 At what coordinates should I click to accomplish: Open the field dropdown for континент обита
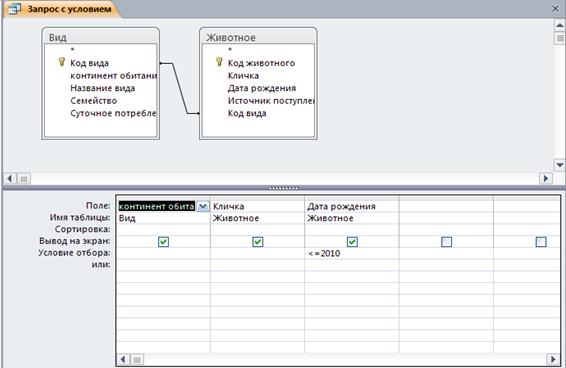(x=203, y=206)
